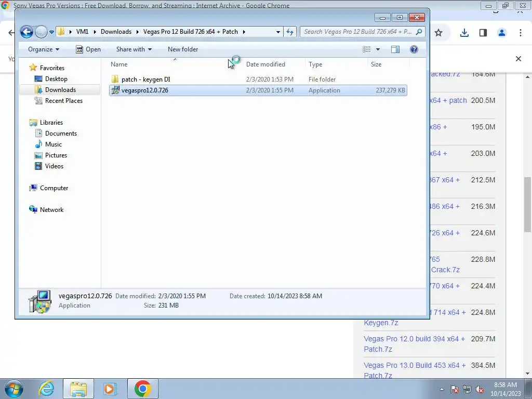Select Pictures library
The height and width of the screenshot is (399, 532).
56,155
